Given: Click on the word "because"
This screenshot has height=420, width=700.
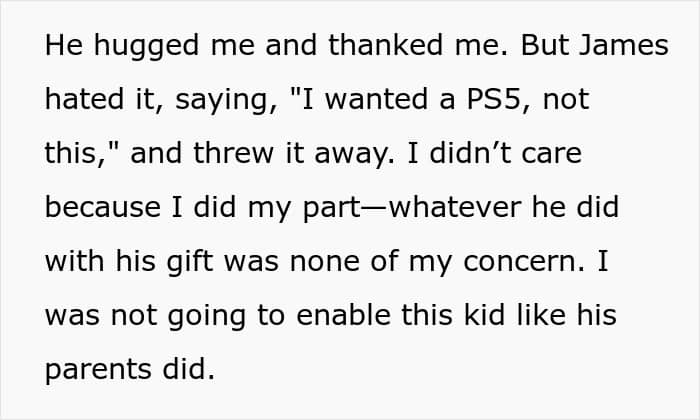Looking at the screenshot, I should [103, 209].
